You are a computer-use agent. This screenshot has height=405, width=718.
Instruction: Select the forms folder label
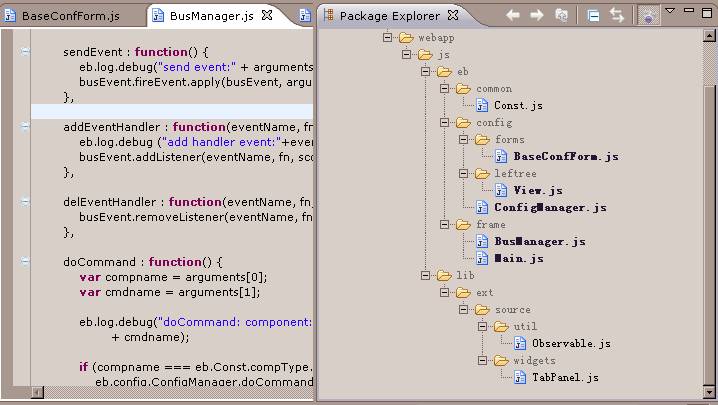510,140
